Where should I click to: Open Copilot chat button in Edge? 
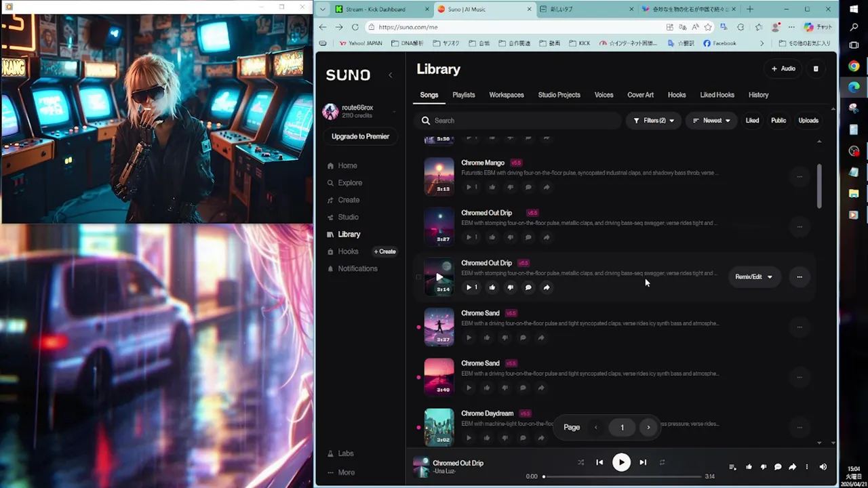[818, 27]
